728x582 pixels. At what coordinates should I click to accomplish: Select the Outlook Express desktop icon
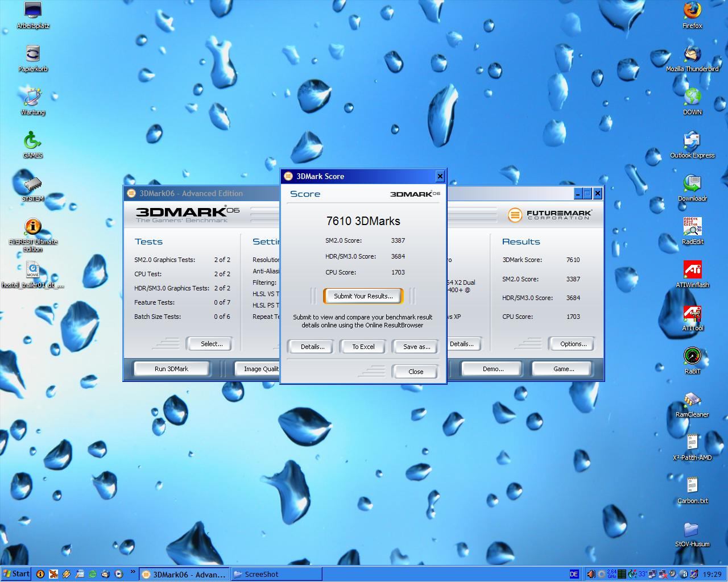[692, 145]
